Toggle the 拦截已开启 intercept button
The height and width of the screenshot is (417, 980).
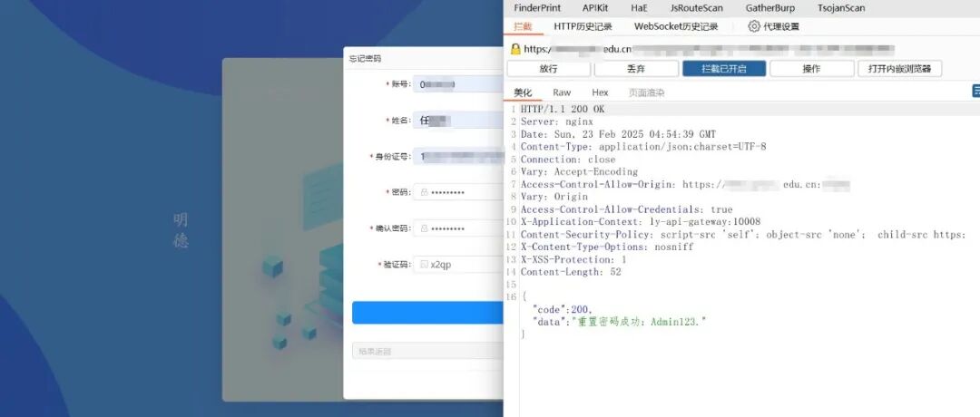tap(724, 69)
